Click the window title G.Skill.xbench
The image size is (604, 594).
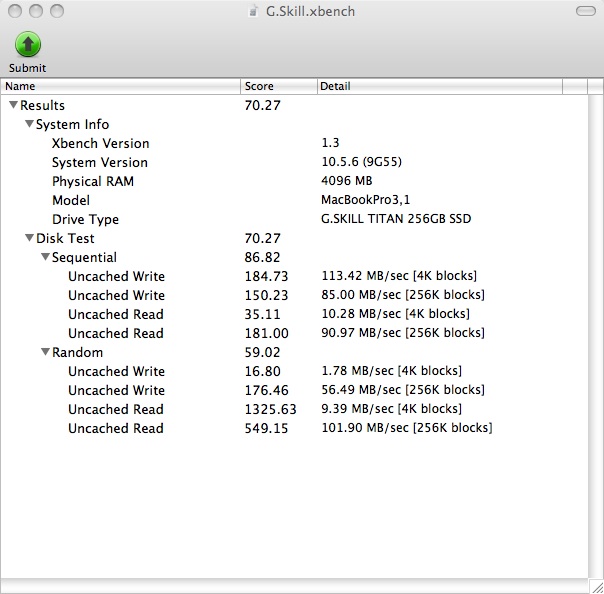point(310,12)
